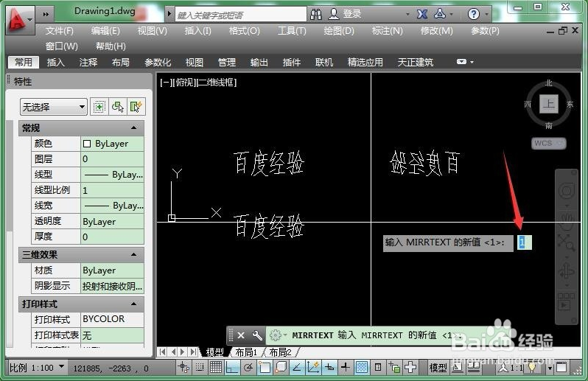
Task: Toggle Object Snap in status bar
Action: tap(265, 367)
